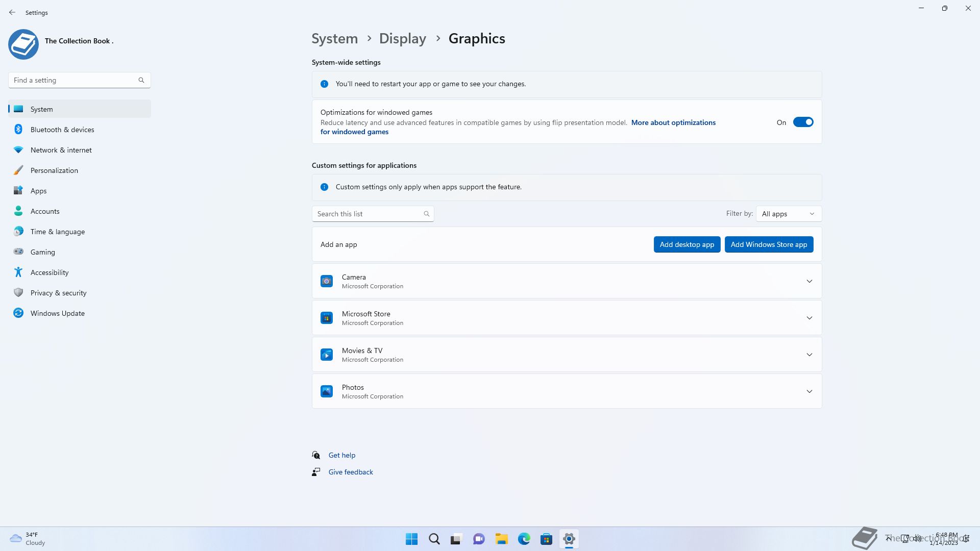Image resolution: width=980 pixels, height=551 pixels.
Task: Click the Custom settings for applications heading
Action: [364, 165]
